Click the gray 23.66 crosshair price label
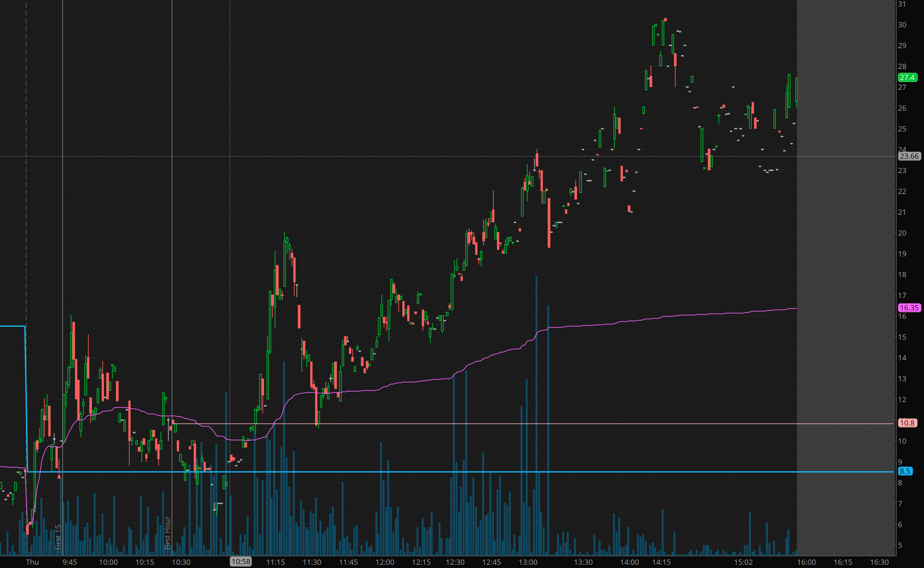This screenshot has height=568, width=924. [909, 156]
